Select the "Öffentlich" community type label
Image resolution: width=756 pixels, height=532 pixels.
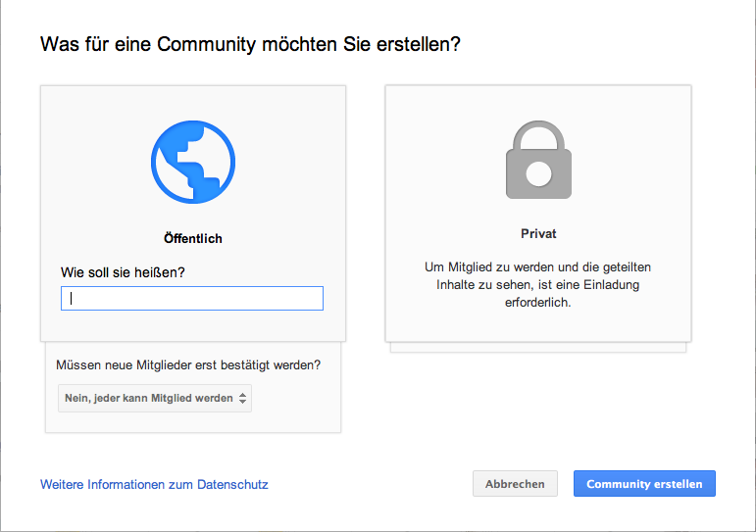tap(193, 238)
